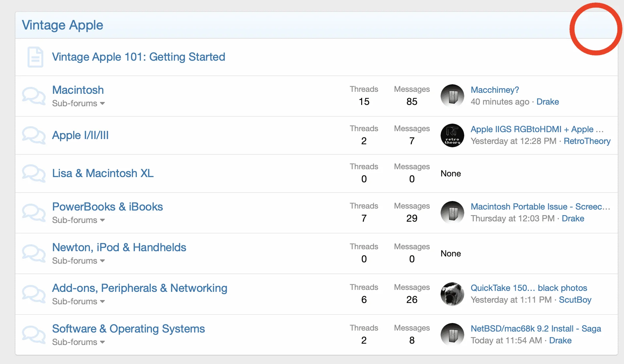Open the NetBSD/mac68k 9.2 Install thread
The width and height of the screenshot is (624, 364).
(536, 329)
